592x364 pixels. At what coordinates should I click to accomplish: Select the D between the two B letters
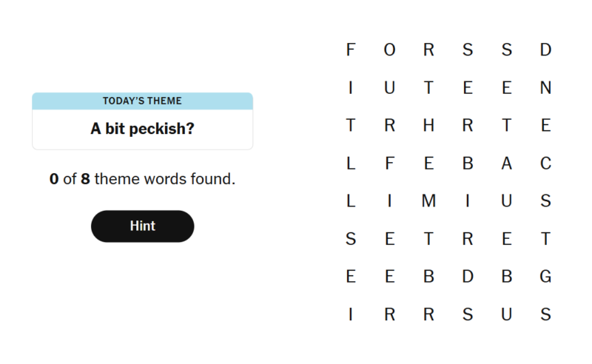coord(468,277)
